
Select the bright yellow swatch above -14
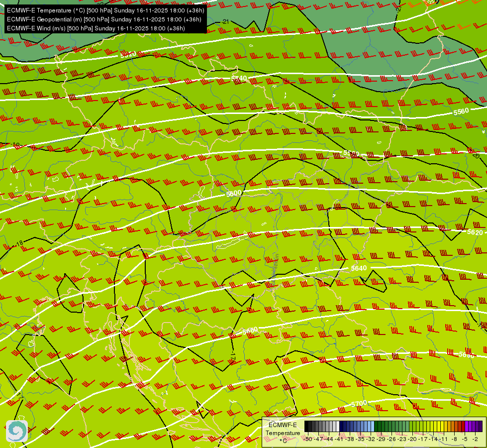(x=435, y=426)
